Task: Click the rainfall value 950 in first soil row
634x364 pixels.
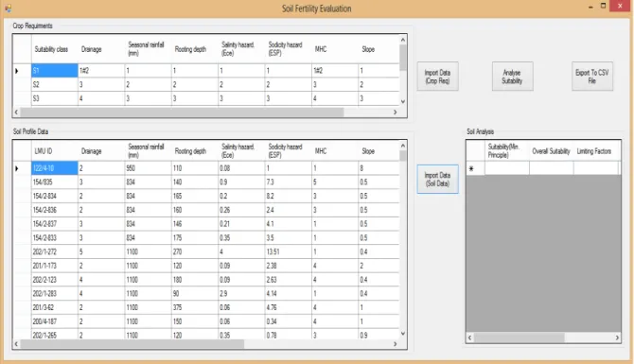Action: point(148,168)
